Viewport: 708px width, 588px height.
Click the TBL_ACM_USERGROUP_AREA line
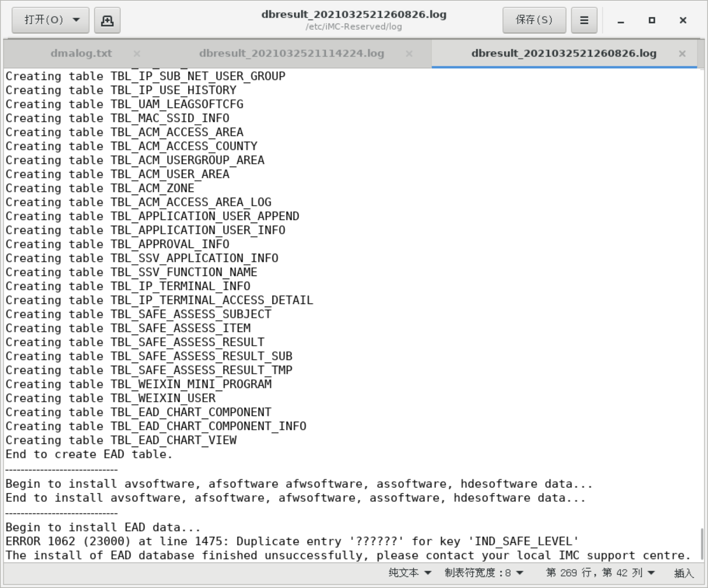[x=135, y=160]
